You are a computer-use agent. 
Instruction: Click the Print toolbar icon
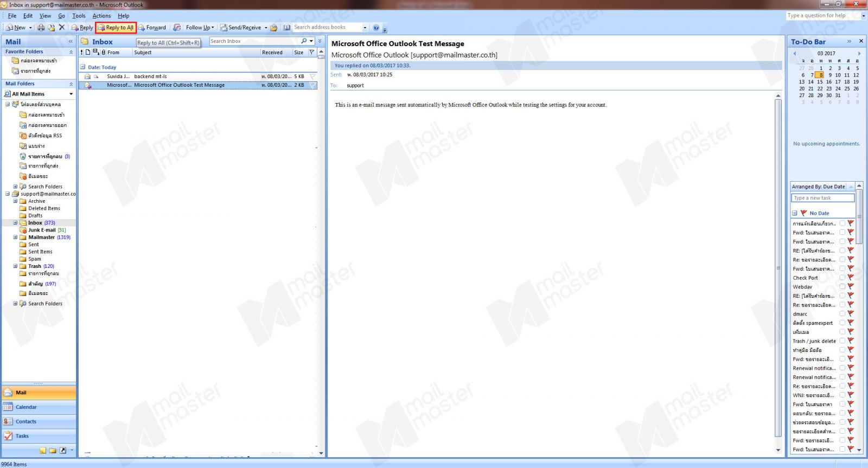pos(41,27)
